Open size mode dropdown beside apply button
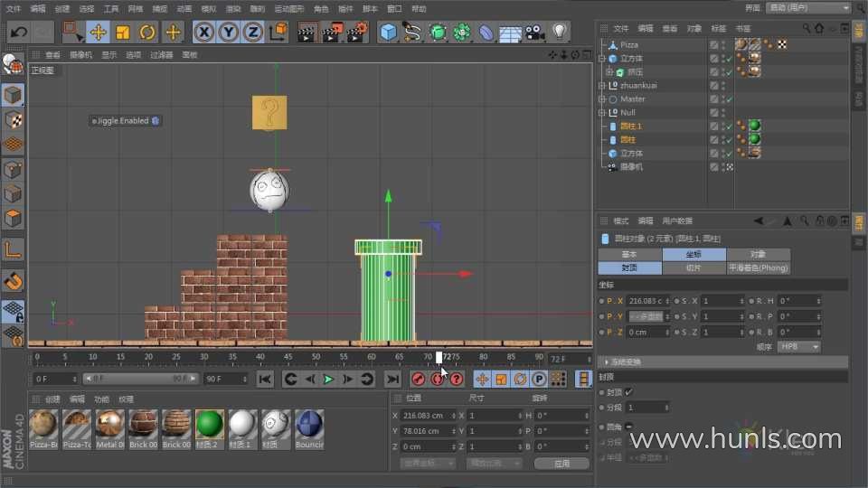This screenshot has width=868, height=488. (x=494, y=463)
